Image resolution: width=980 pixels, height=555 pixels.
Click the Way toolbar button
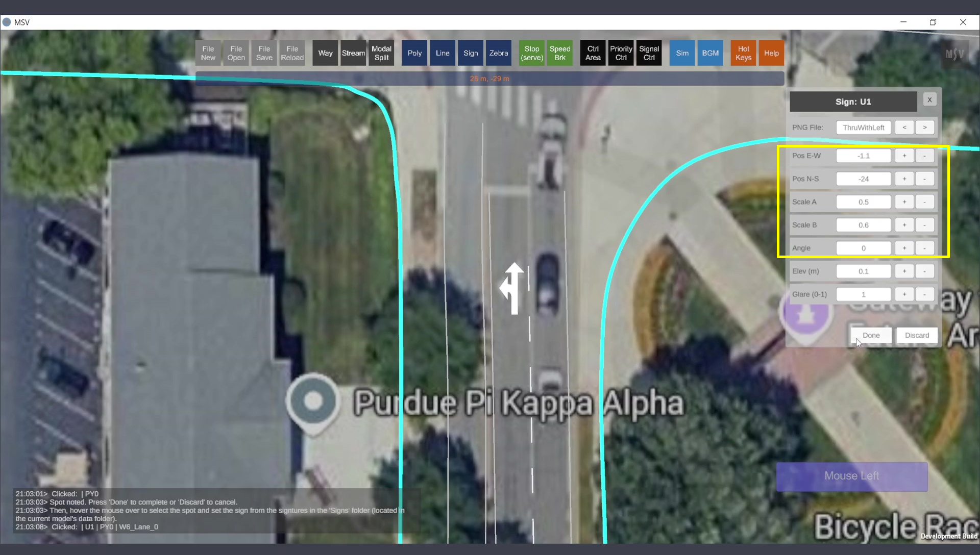pos(325,53)
